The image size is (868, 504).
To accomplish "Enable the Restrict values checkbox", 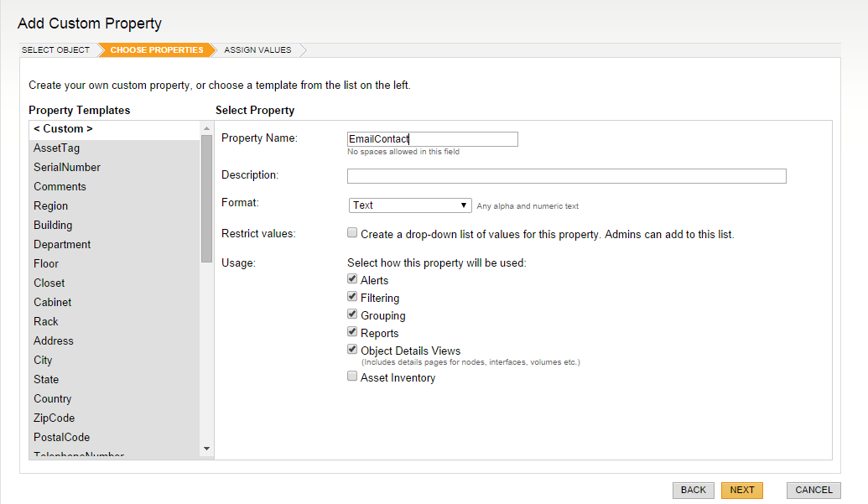I will pos(352,232).
